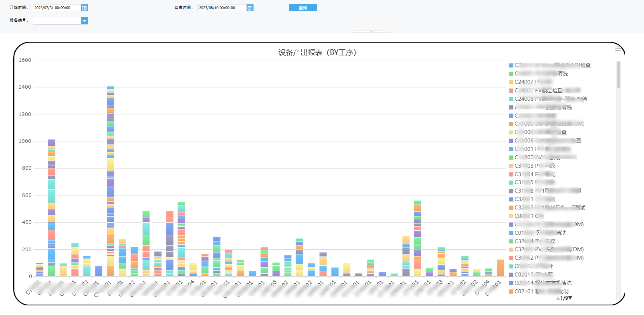Screen dimensions: 644x315
Task: Open the chart hamburger menu icon
Action: [x=618, y=49]
